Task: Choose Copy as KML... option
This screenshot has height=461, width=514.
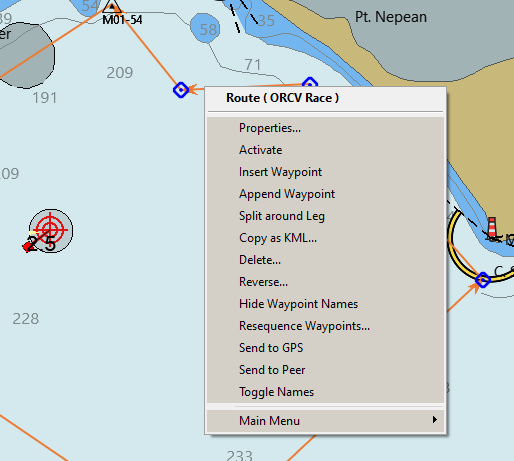Action: coord(325,238)
